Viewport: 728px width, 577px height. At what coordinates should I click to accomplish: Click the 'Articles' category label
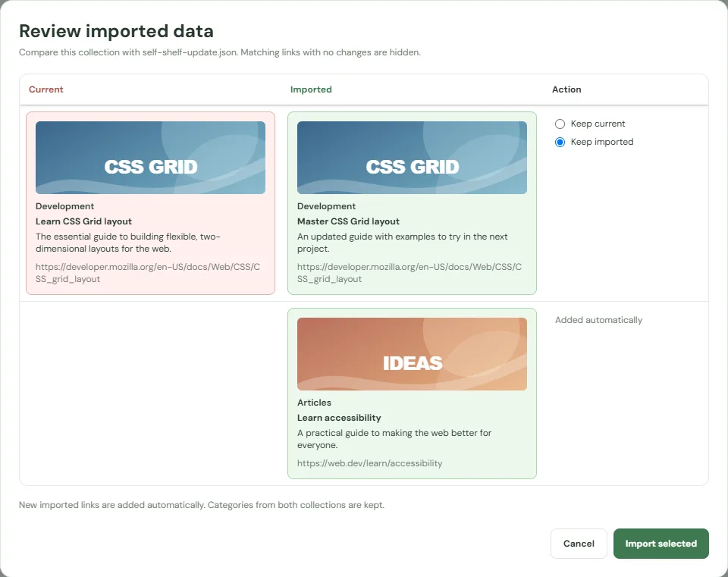[314, 403]
